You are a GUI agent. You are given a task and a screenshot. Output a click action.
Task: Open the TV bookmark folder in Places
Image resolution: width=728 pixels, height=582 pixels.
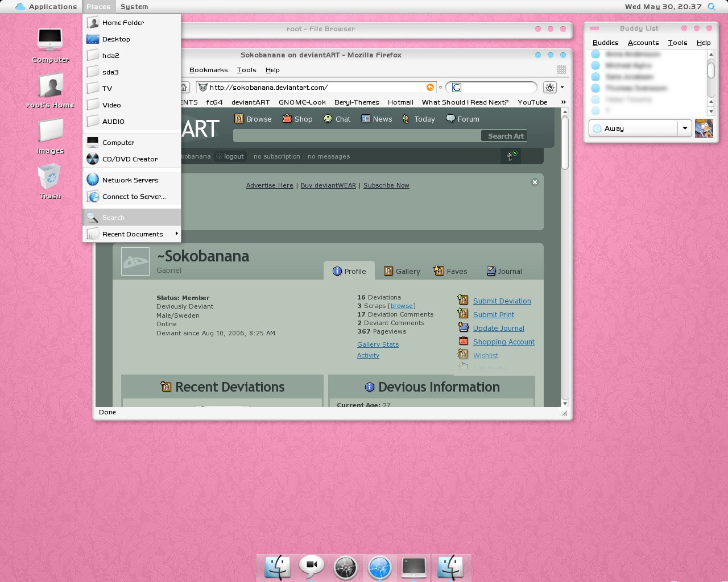pos(132,89)
